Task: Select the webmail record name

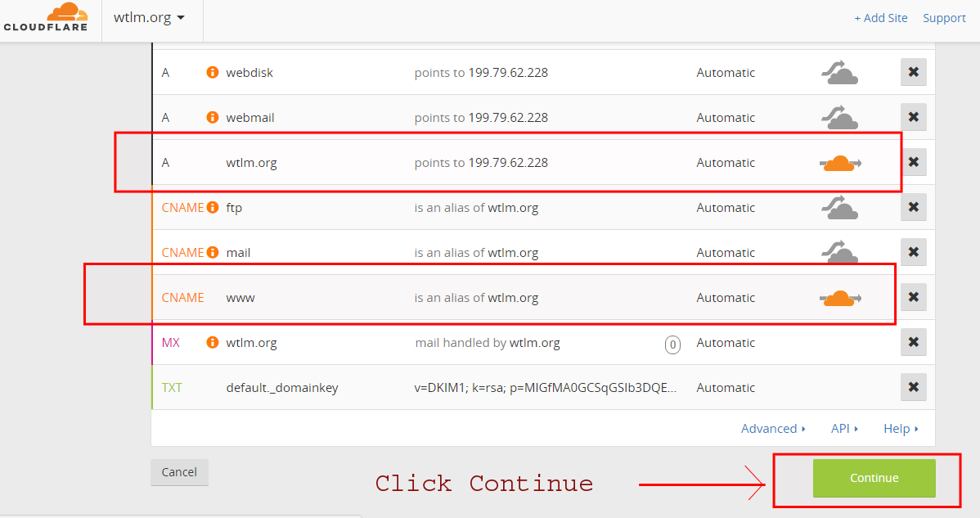Action: click(x=250, y=118)
